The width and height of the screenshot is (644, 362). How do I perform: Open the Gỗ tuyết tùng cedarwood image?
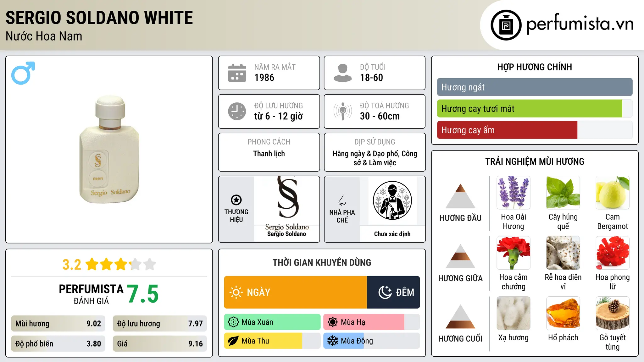point(613,313)
